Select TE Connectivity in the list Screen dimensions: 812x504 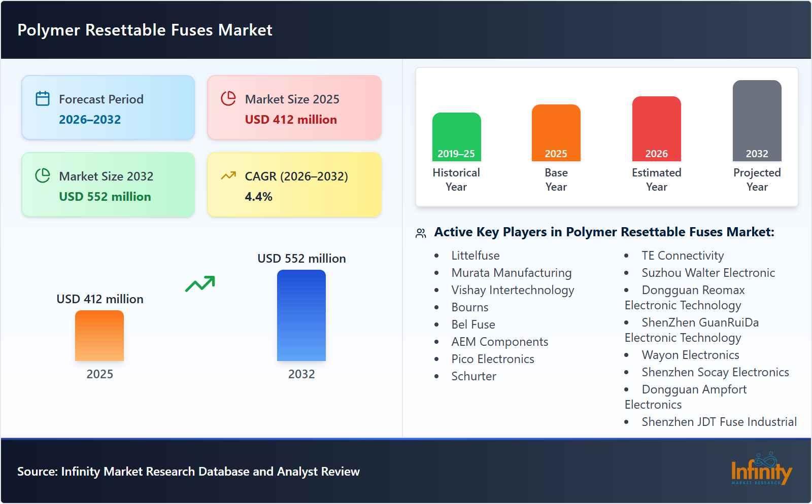(x=683, y=256)
